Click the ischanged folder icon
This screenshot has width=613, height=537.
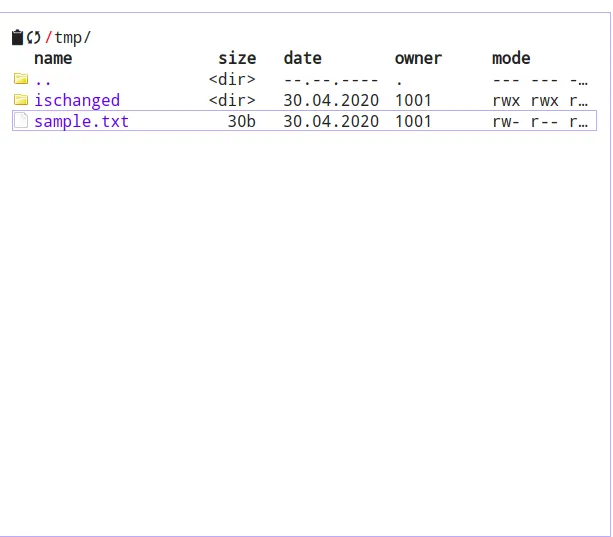tap(21, 100)
